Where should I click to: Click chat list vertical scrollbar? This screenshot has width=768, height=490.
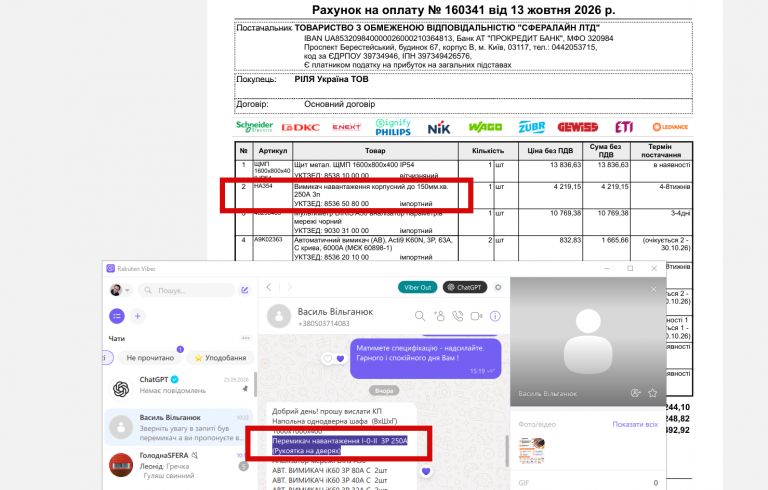pyautogui.click(x=256, y=384)
